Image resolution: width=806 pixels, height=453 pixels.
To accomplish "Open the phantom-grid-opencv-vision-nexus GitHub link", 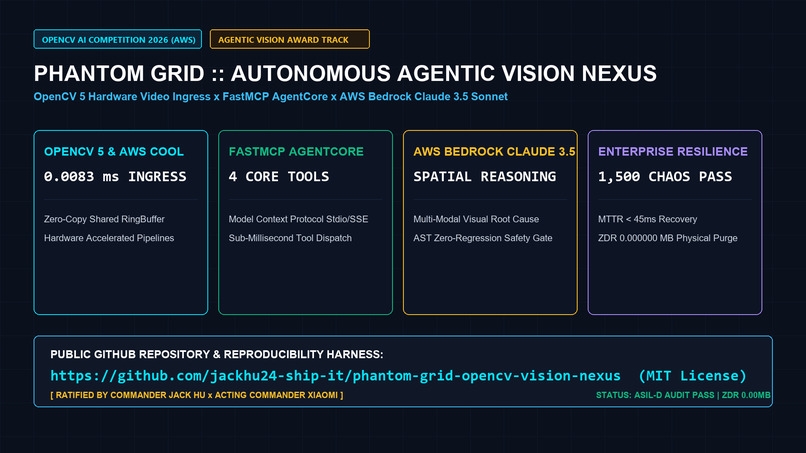I will pos(335,376).
